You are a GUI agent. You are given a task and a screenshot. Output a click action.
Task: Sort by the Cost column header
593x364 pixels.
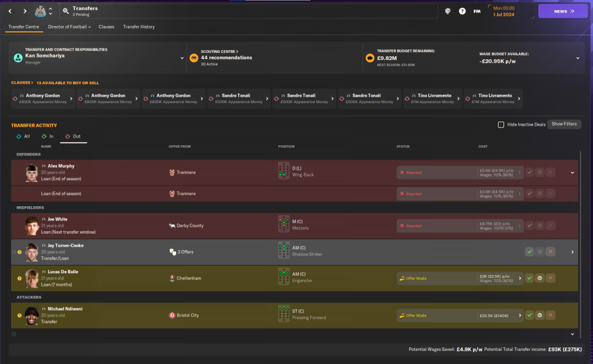(483, 146)
